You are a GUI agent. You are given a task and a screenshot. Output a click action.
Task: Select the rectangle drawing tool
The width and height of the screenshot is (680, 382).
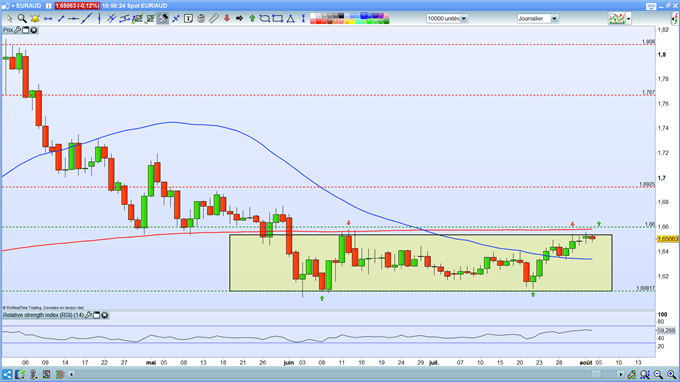point(278,19)
